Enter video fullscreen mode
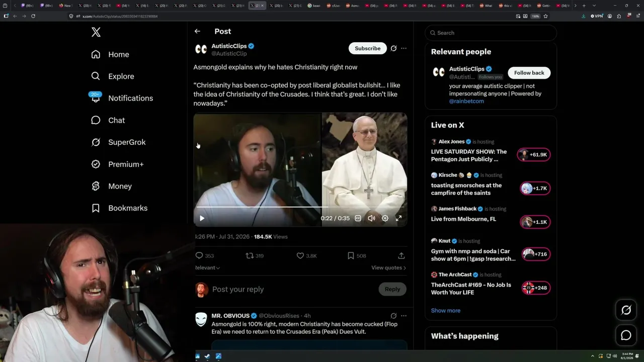The width and height of the screenshot is (644, 362). coord(398,218)
